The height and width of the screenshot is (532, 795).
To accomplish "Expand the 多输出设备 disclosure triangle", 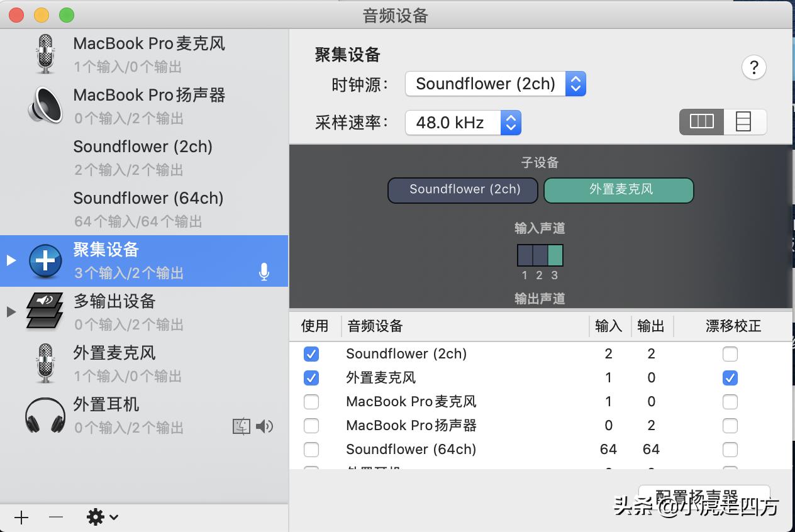I will coord(10,313).
